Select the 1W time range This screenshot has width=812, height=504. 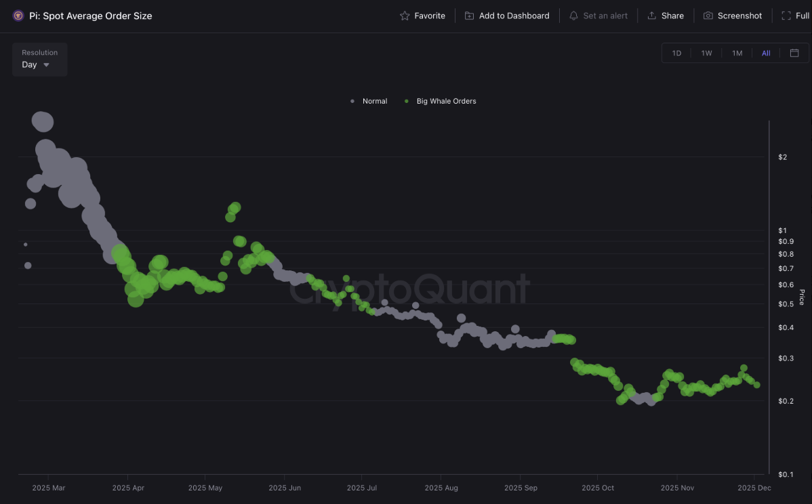point(706,53)
